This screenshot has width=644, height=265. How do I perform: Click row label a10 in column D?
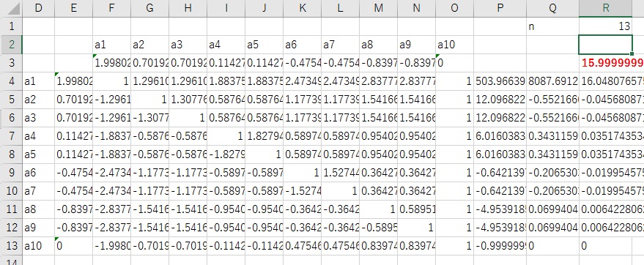[x=38, y=246]
